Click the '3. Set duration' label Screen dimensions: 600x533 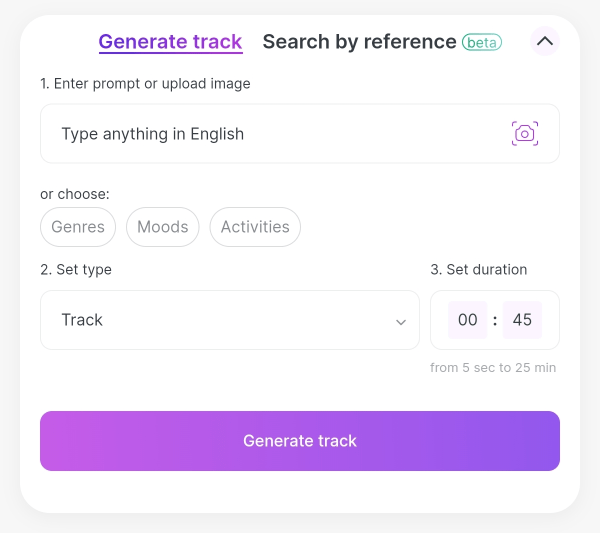point(479,269)
